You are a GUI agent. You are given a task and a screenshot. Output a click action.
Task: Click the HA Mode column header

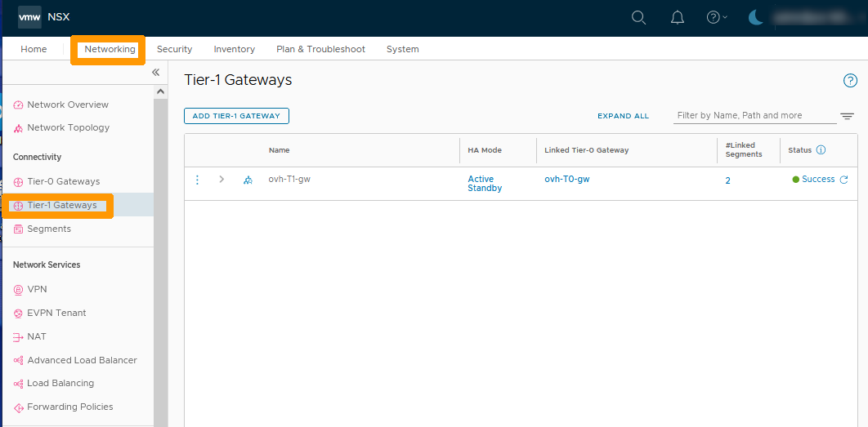(485, 150)
